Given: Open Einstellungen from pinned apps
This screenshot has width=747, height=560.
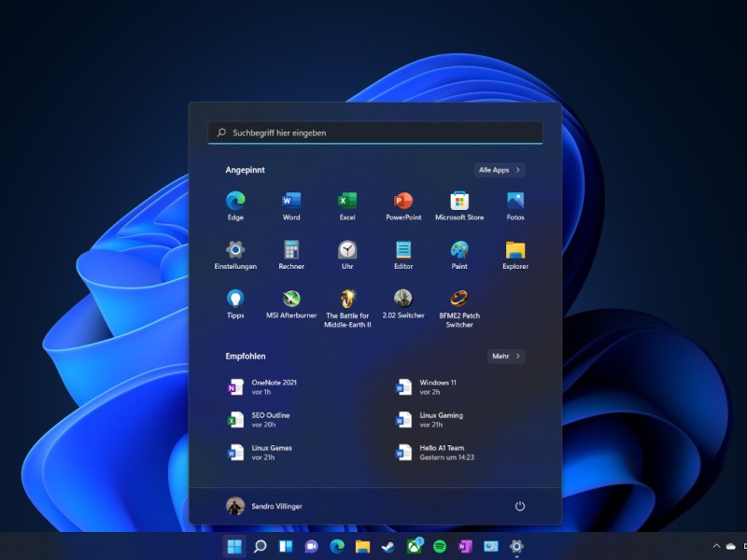Looking at the screenshot, I should click(x=235, y=255).
